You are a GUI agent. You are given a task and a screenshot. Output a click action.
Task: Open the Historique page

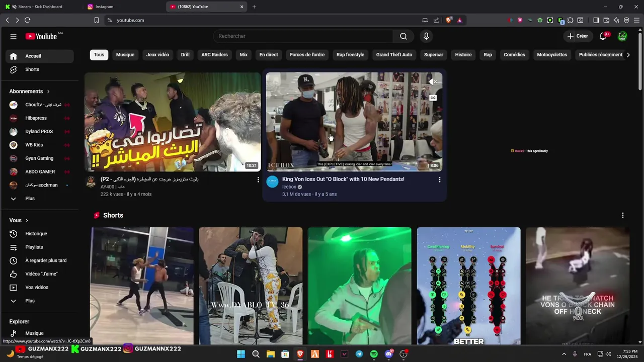pos(40,234)
